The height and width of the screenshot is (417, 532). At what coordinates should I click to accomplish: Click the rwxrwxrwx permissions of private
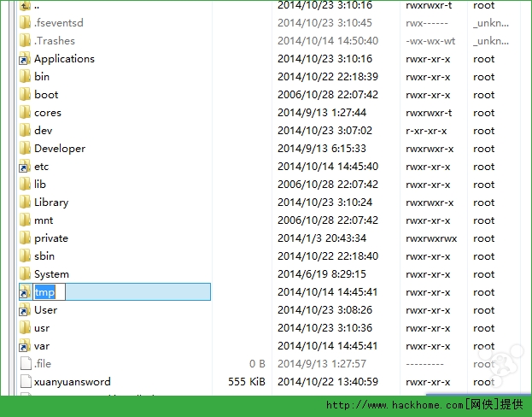pos(431,238)
